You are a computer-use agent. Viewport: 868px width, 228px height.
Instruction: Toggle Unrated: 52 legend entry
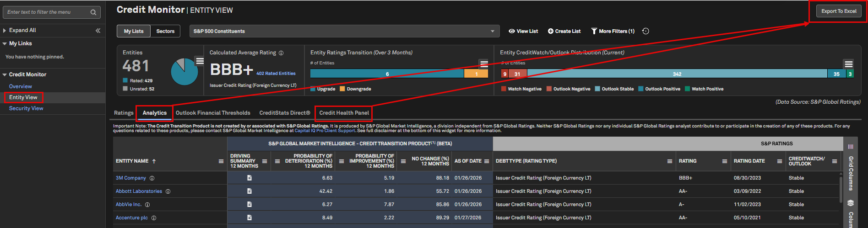point(139,89)
